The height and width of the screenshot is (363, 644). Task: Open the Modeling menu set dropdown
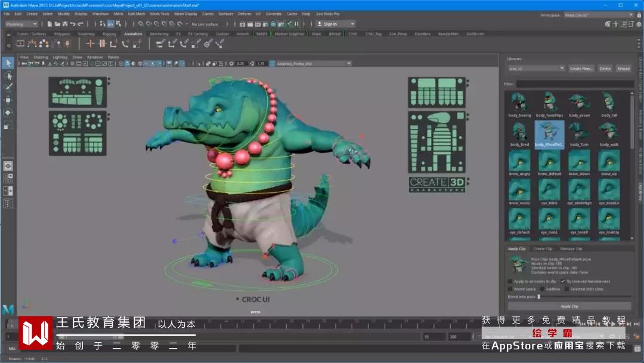click(21, 24)
